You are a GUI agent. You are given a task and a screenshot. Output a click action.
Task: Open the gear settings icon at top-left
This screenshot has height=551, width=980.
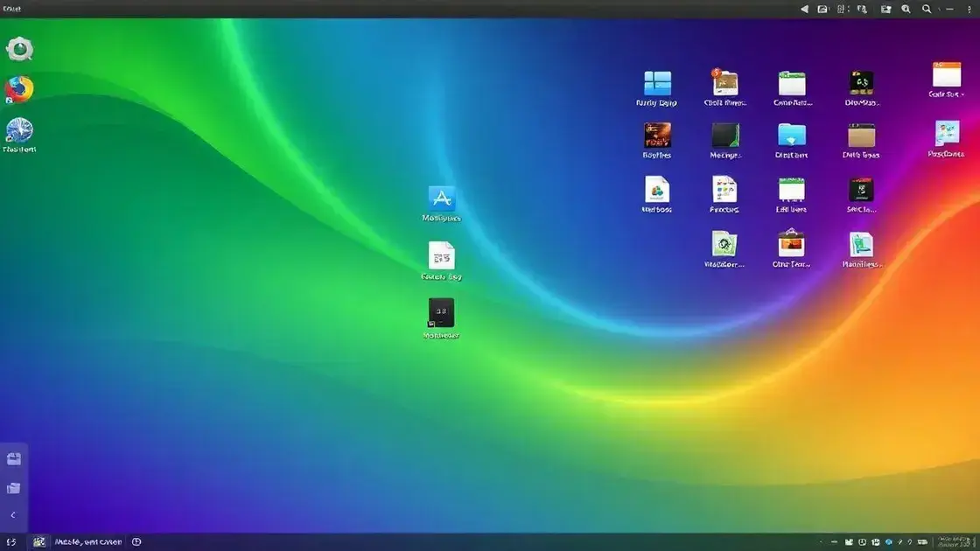19,49
